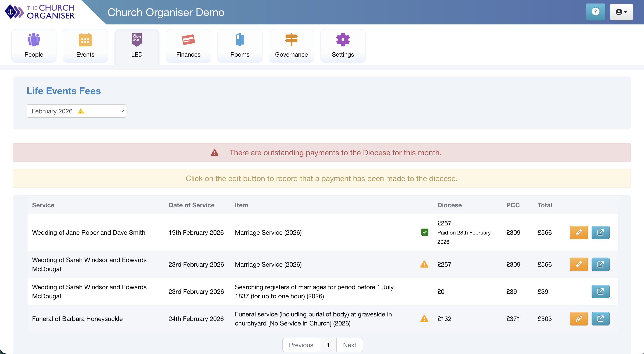
Task: Open Barbara Honeysuckle funeral in new window
Action: coord(600,319)
